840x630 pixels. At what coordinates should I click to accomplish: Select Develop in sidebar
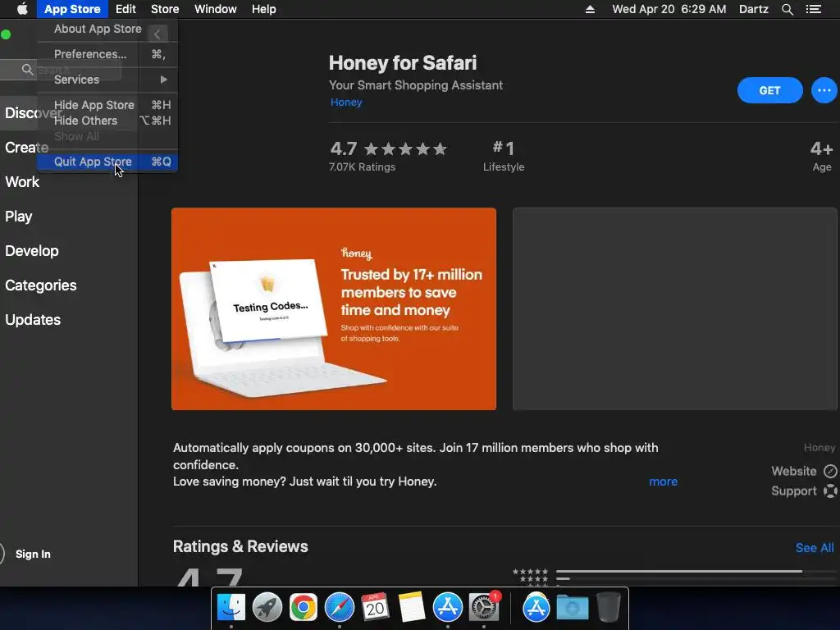coord(32,251)
